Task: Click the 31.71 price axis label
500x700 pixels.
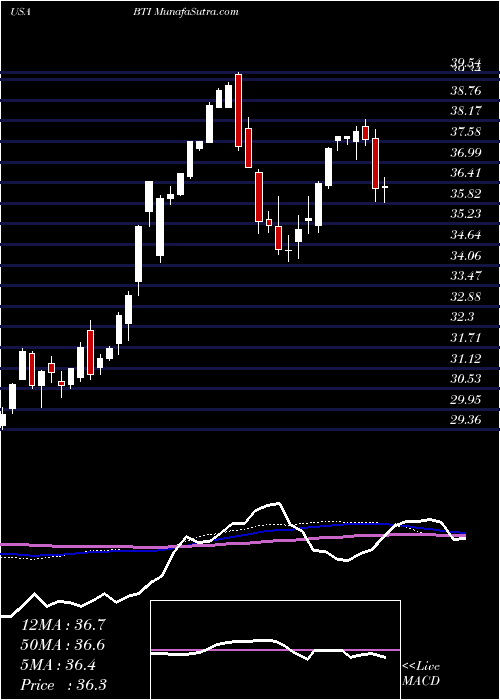Action: pyautogui.click(x=466, y=338)
